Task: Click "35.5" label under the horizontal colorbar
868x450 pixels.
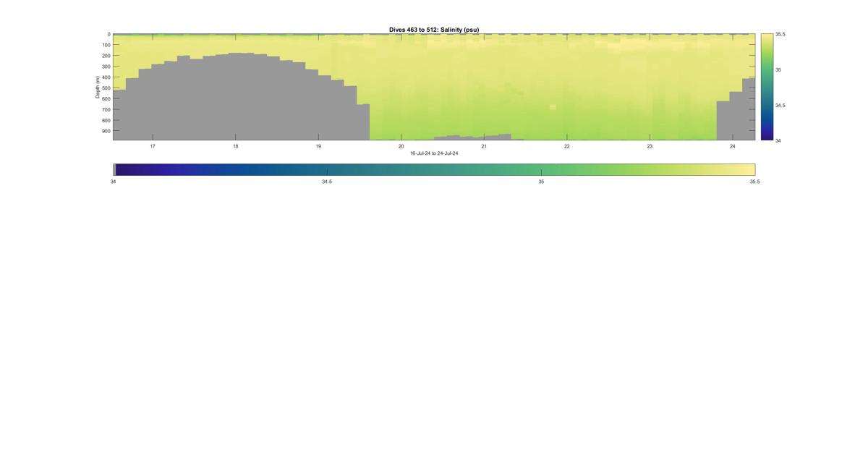Action: (x=754, y=182)
